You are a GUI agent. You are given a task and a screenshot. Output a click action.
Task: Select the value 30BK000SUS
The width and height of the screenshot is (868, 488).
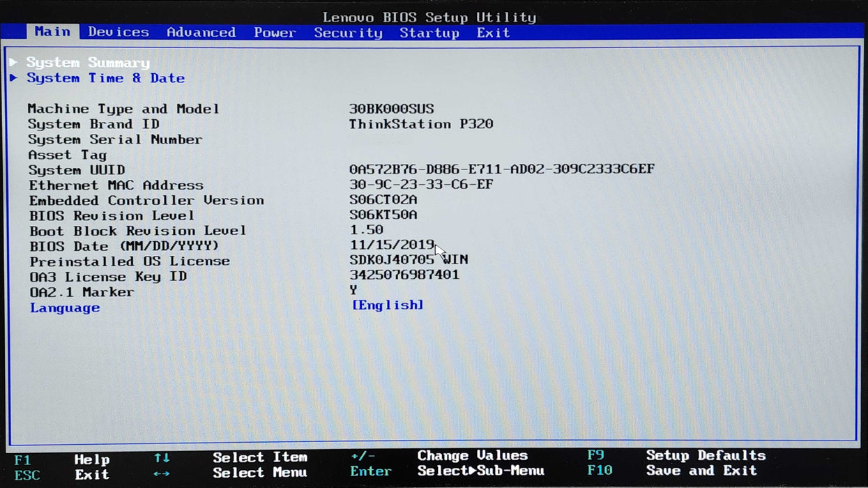click(391, 109)
